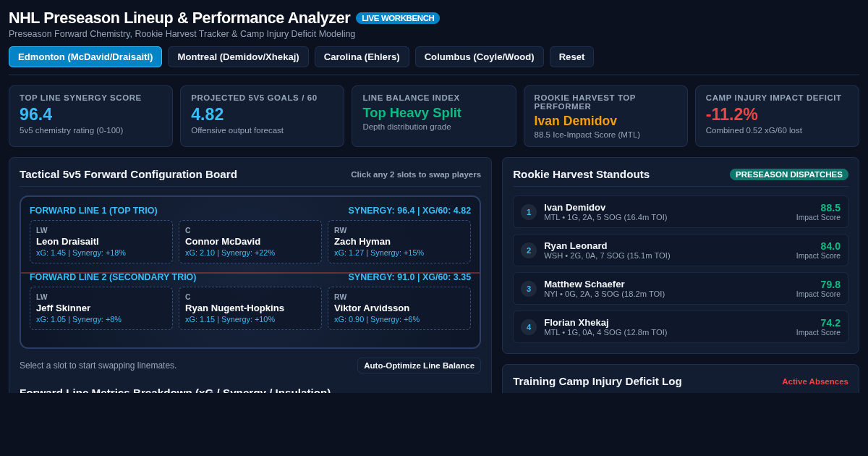Click the rank 4 badge beside Xhekaj
Image resolution: width=868 pixels, height=456 pixels.
click(529, 327)
